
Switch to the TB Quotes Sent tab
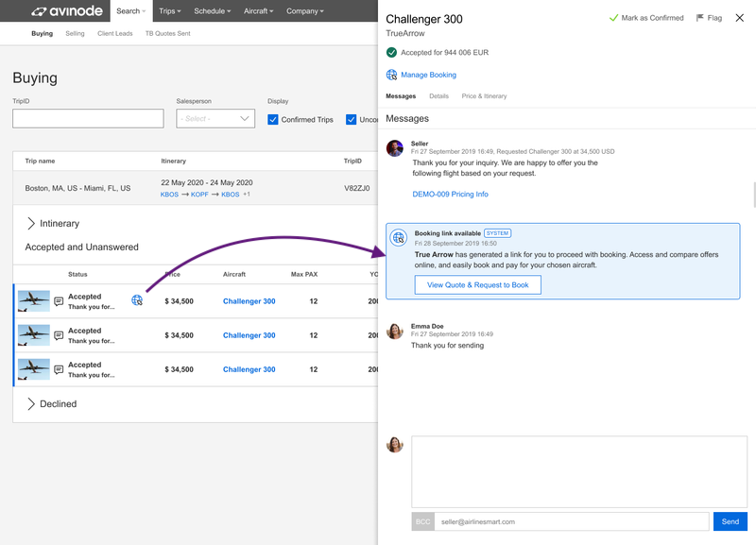(x=168, y=33)
